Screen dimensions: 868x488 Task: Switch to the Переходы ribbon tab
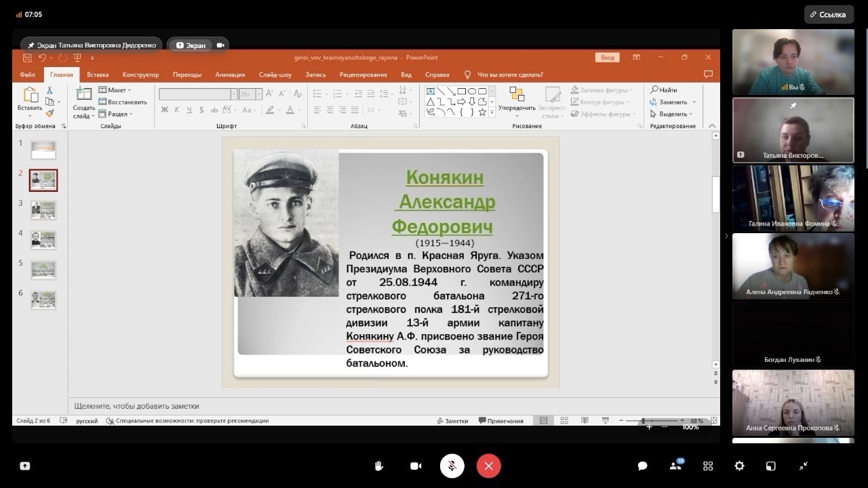[187, 75]
